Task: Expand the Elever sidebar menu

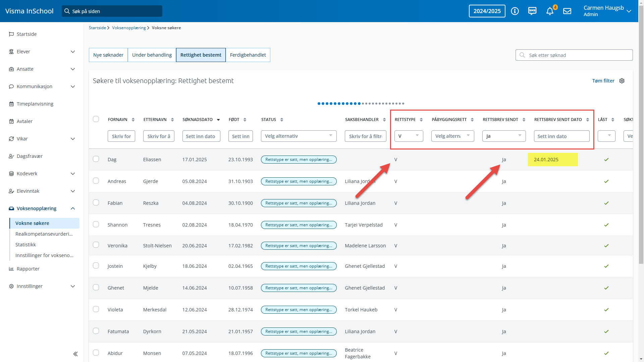Action: 42,52
